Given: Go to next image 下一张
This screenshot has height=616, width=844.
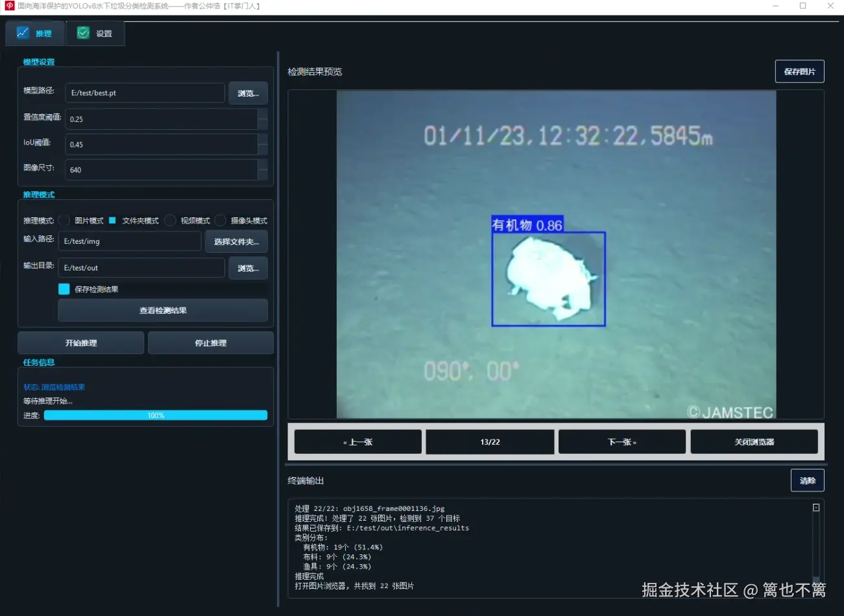Looking at the screenshot, I should point(621,442).
